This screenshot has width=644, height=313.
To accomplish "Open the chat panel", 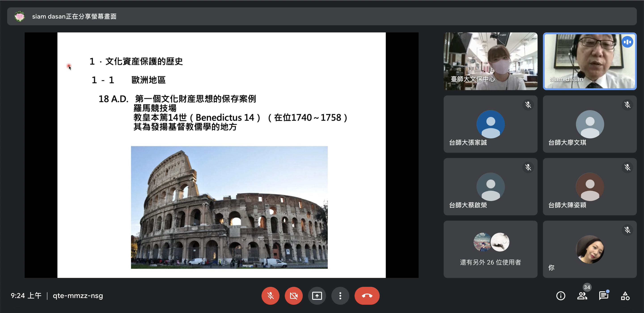I will (x=604, y=296).
